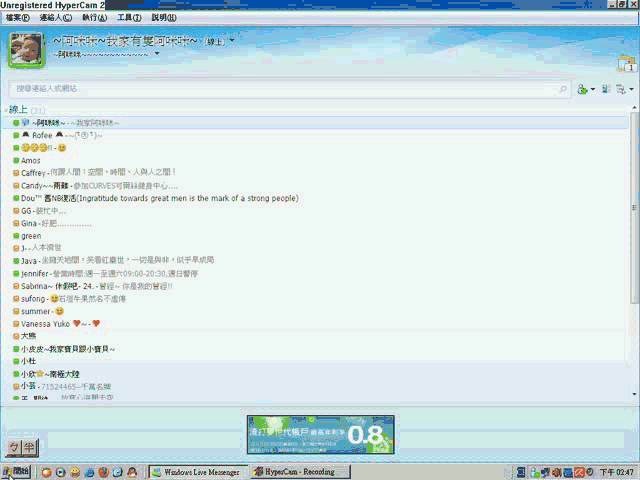Screen dimensions: 640x480
Task: Select contact 小欣~南極大陸
Action: tap(47, 374)
